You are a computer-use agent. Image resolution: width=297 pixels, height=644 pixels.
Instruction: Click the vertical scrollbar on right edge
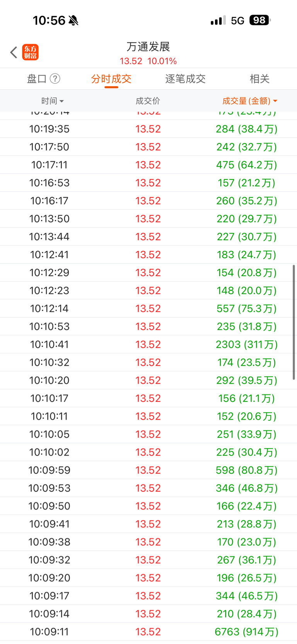(x=294, y=322)
